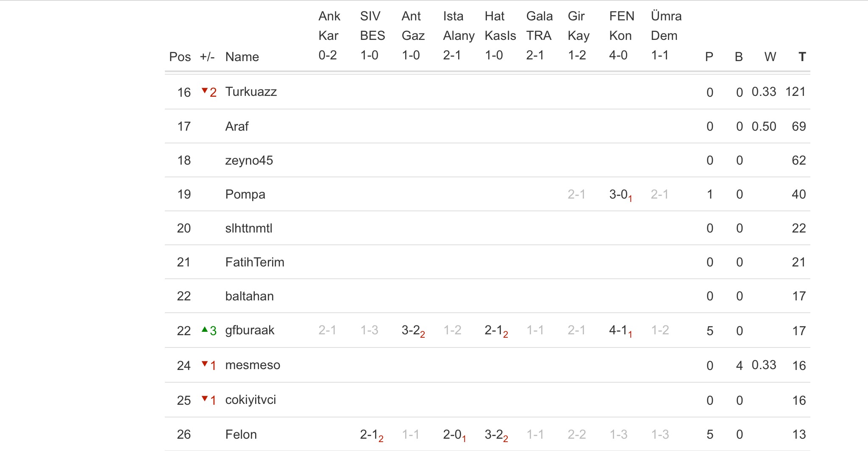Click the bold T total column header

click(x=801, y=57)
